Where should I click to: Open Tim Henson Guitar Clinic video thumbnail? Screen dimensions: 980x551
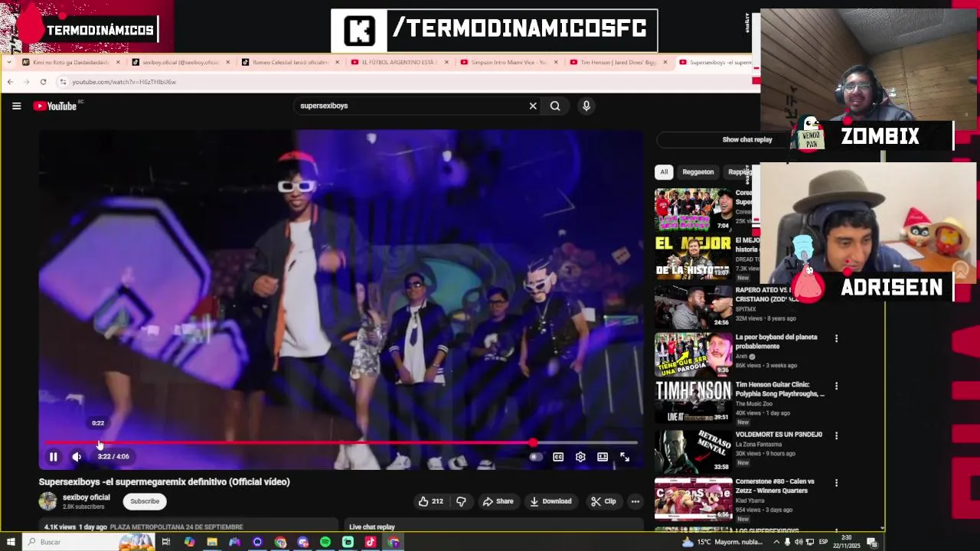tap(693, 400)
